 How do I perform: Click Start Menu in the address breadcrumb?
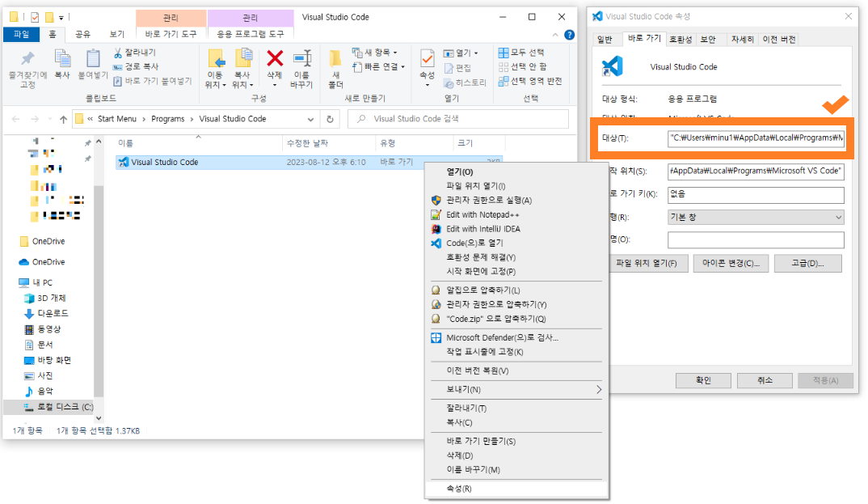(x=117, y=119)
